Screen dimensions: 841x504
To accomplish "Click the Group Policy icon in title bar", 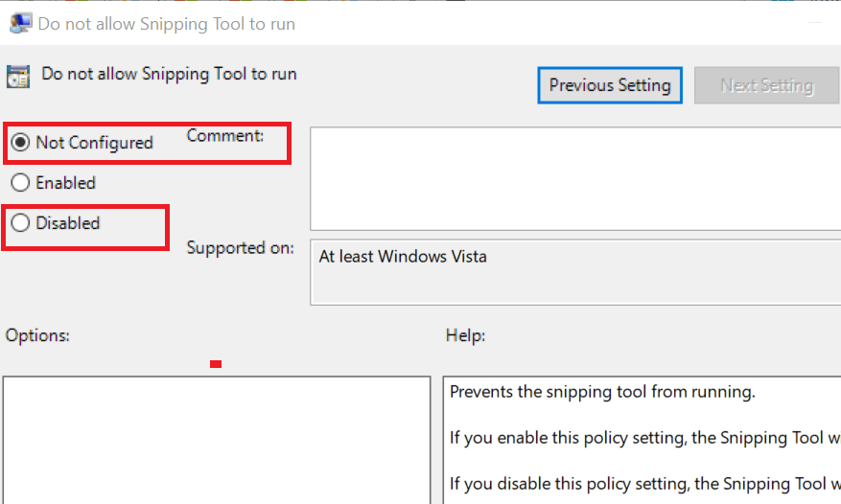I will pos(20,23).
